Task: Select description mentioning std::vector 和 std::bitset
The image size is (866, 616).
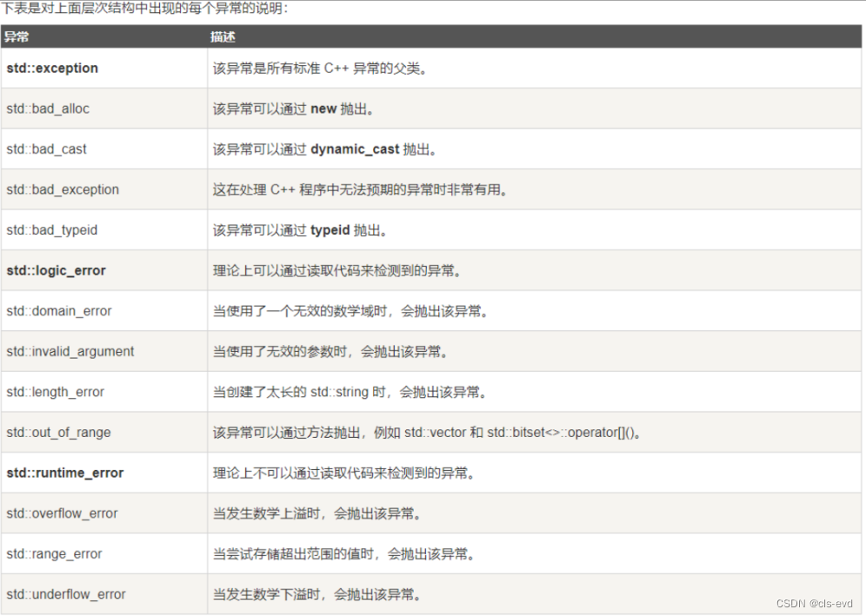Action: click(427, 432)
